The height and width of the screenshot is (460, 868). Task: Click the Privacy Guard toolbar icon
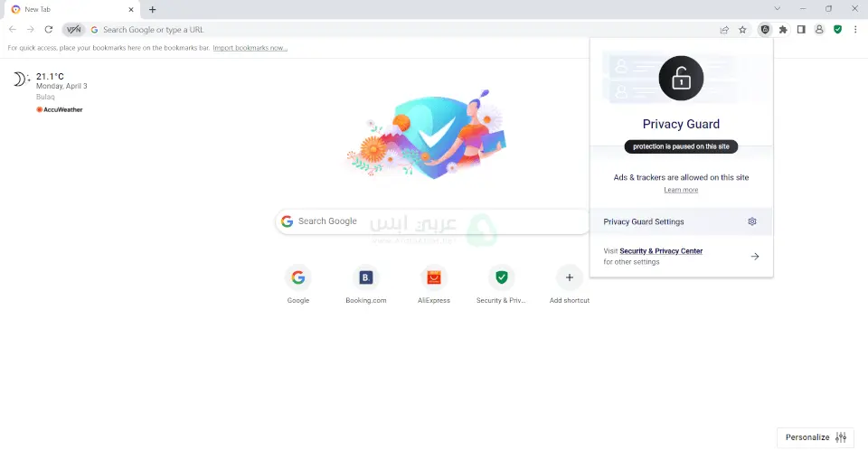coord(765,30)
